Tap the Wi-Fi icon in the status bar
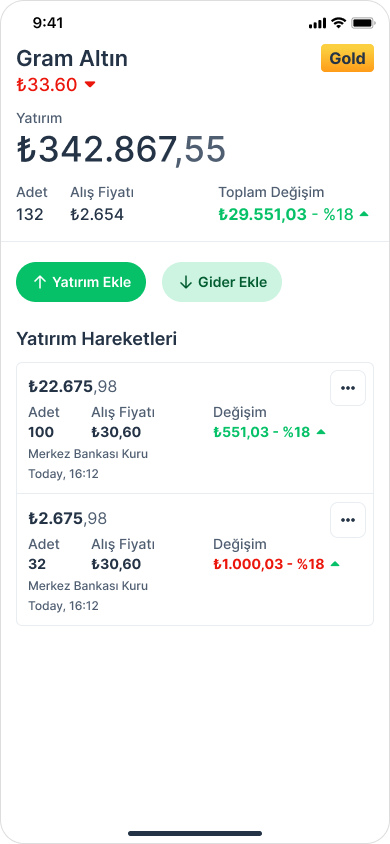390x844 pixels. [338, 23]
